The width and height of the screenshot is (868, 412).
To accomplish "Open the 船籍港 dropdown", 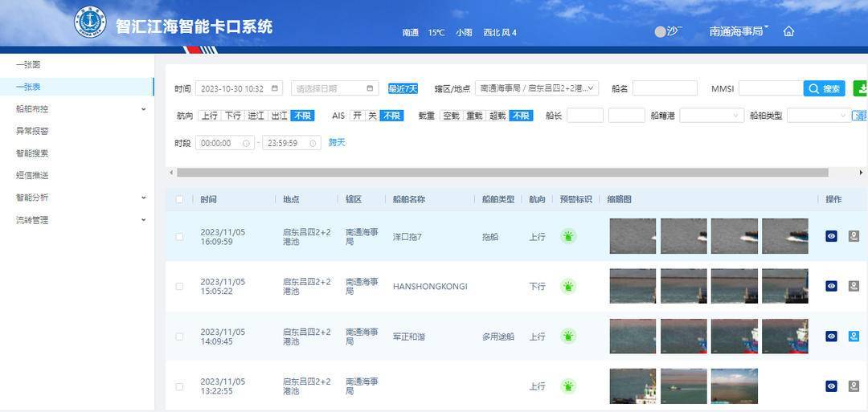I will 710,116.
